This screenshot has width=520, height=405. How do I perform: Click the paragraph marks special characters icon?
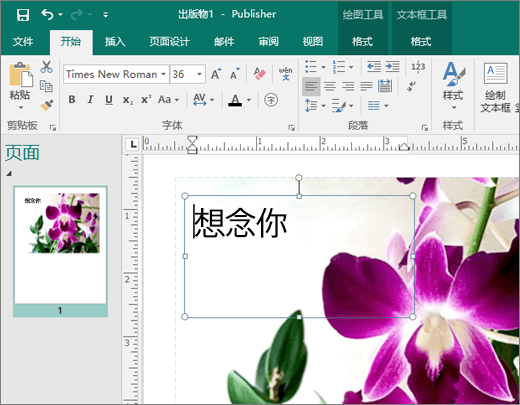tap(412, 86)
